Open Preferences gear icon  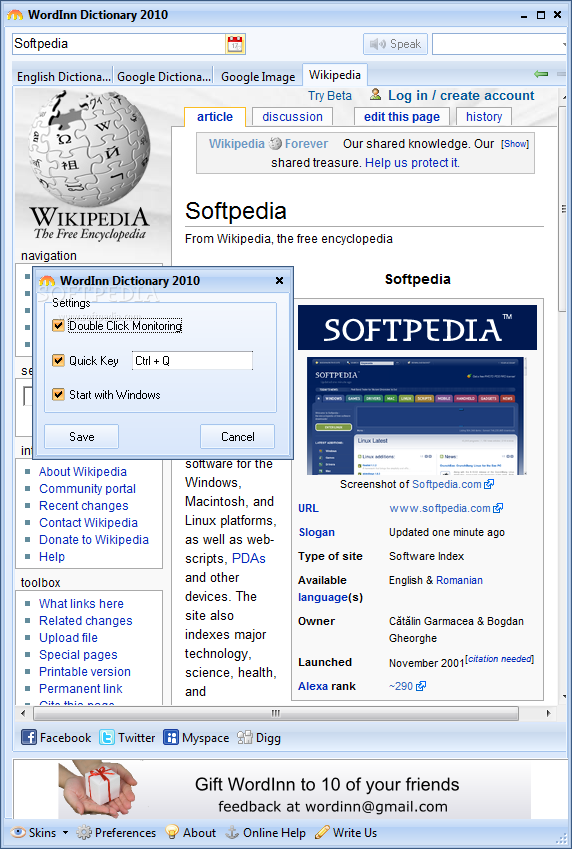[x=84, y=832]
